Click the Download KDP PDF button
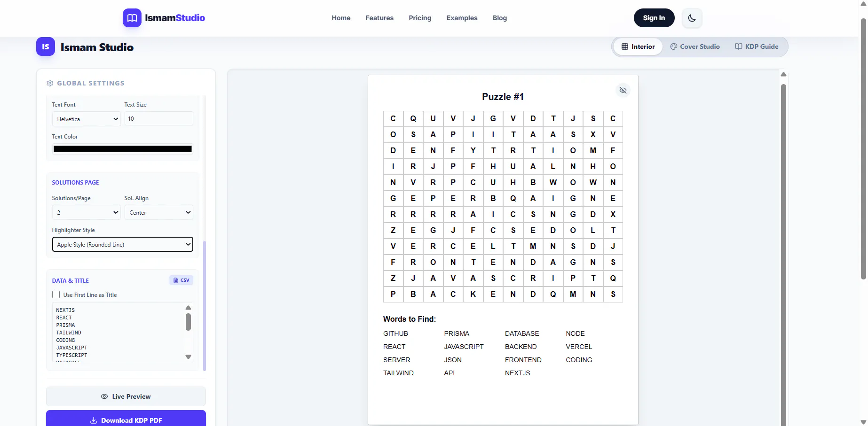Image resolution: width=868 pixels, height=426 pixels. pos(126,419)
